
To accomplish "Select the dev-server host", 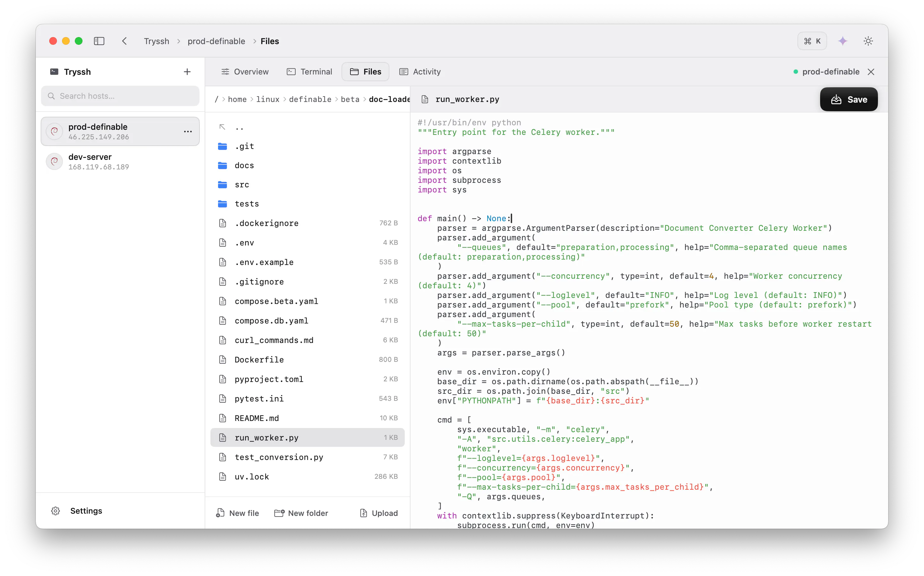I will pos(120,161).
